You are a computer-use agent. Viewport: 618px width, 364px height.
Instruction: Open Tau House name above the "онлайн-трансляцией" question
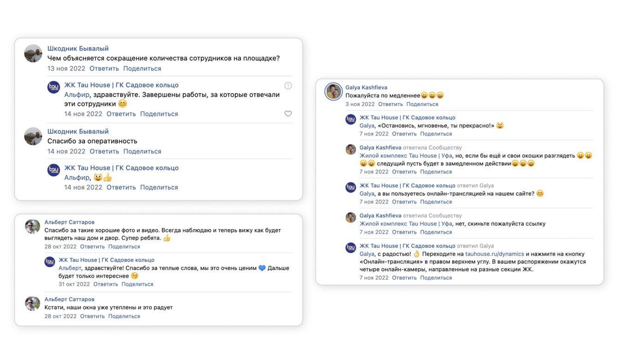[x=407, y=185]
